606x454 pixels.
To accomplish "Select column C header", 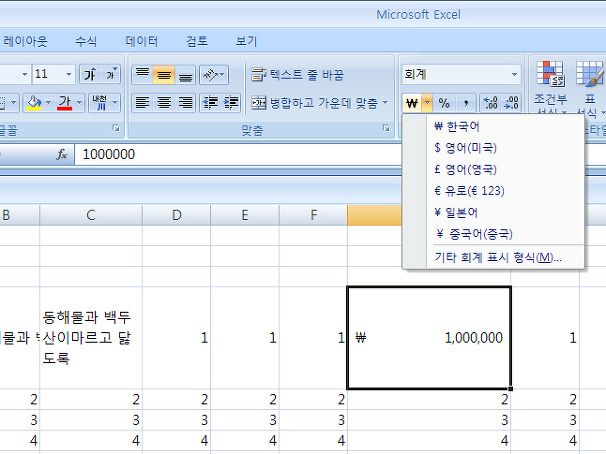I will pos(91,215).
